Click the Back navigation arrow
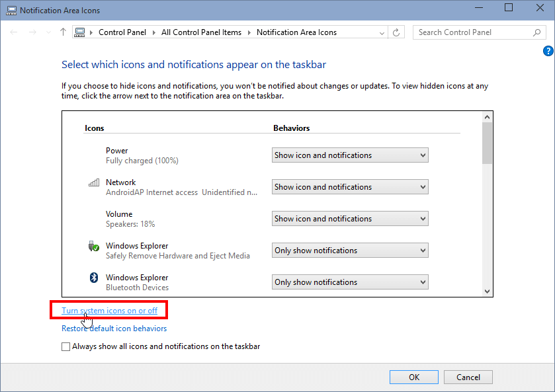This screenshot has width=555, height=392. [14, 32]
